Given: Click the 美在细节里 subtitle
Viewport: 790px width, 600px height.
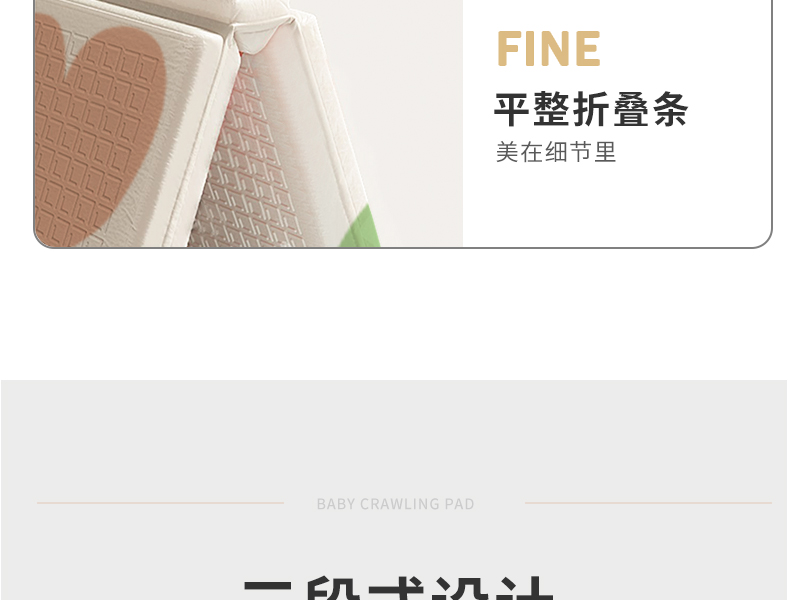Looking at the screenshot, I should click(556, 152).
